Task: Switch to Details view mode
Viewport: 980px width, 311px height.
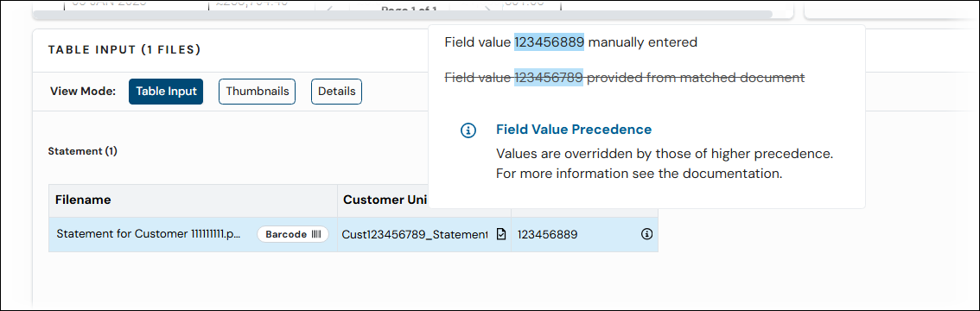Action: tap(336, 92)
